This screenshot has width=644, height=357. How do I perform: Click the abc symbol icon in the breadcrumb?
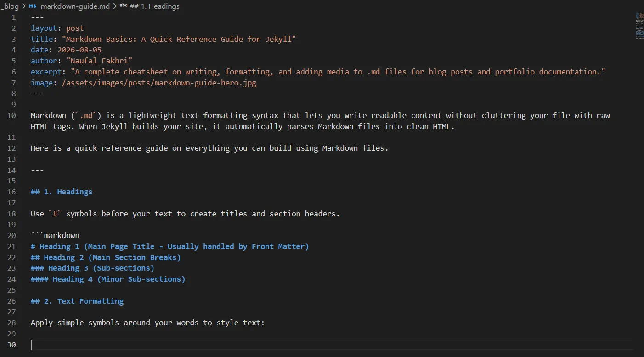(124, 6)
